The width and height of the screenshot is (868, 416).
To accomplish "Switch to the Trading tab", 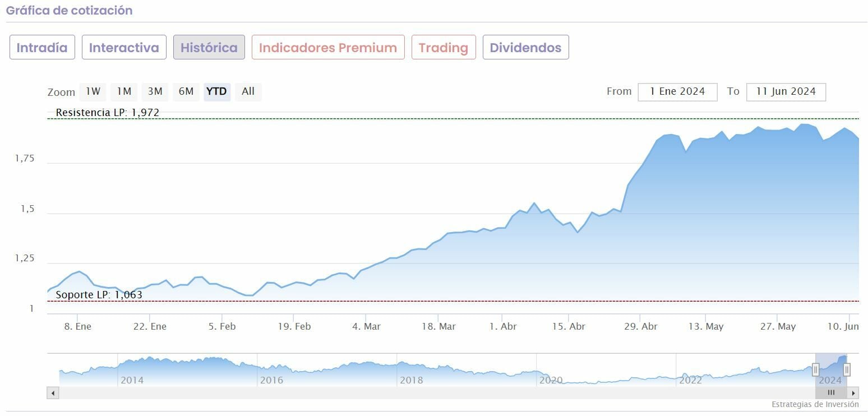I will tap(444, 48).
